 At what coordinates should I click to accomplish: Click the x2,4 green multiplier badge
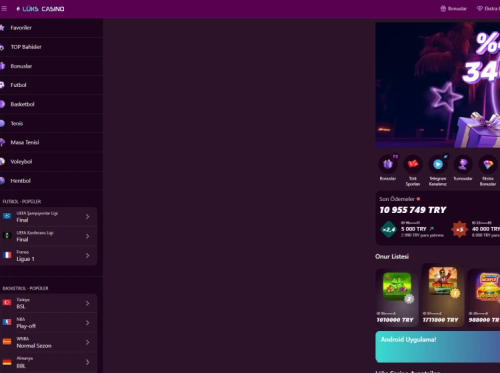click(388, 229)
